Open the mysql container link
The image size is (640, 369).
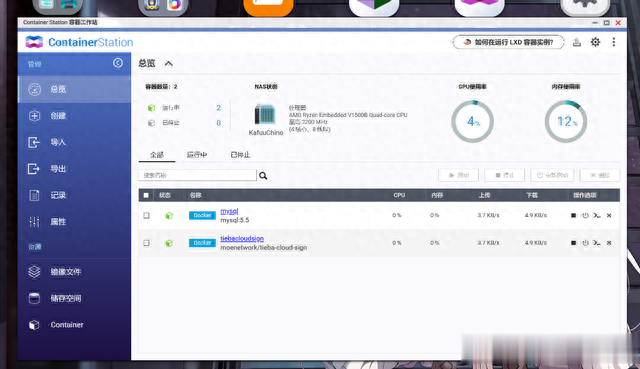tap(229, 211)
